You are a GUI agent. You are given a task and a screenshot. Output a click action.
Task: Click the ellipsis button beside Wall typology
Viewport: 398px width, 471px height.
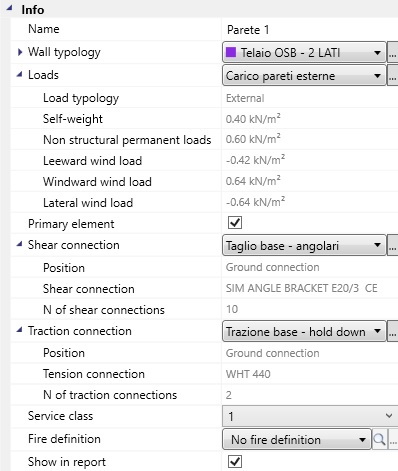coord(393,53)
